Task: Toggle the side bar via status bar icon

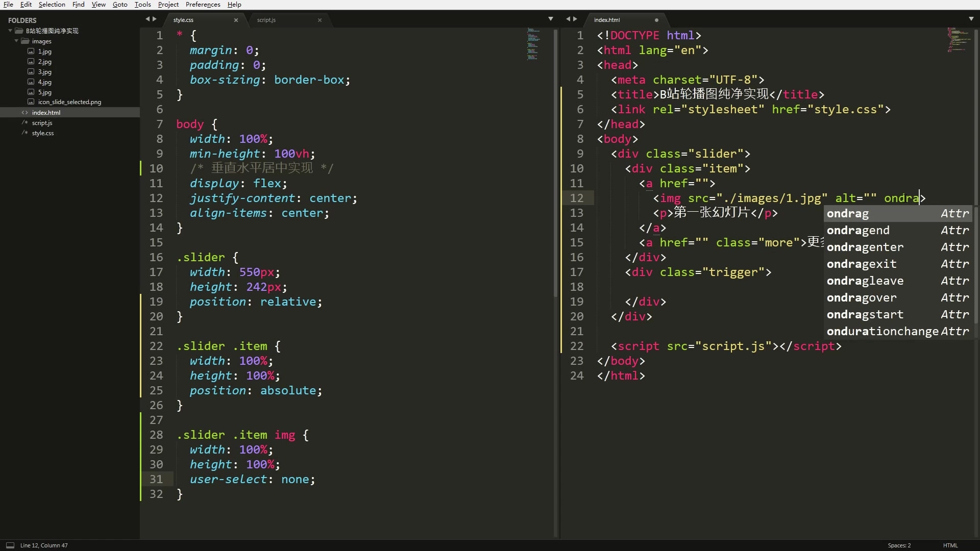Action: pyautogui.click(x=10, y=545)
